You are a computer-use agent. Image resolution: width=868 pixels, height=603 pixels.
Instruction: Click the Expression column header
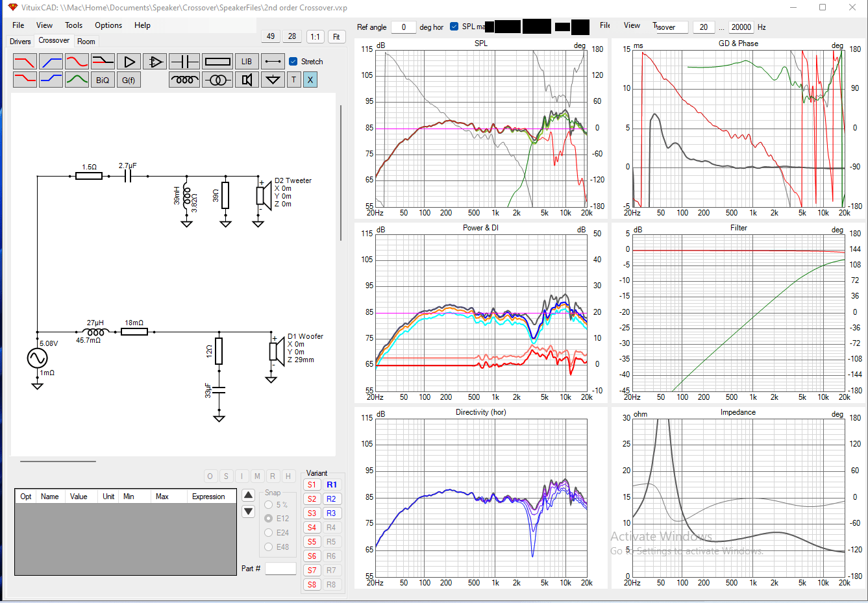click(208, 497)
